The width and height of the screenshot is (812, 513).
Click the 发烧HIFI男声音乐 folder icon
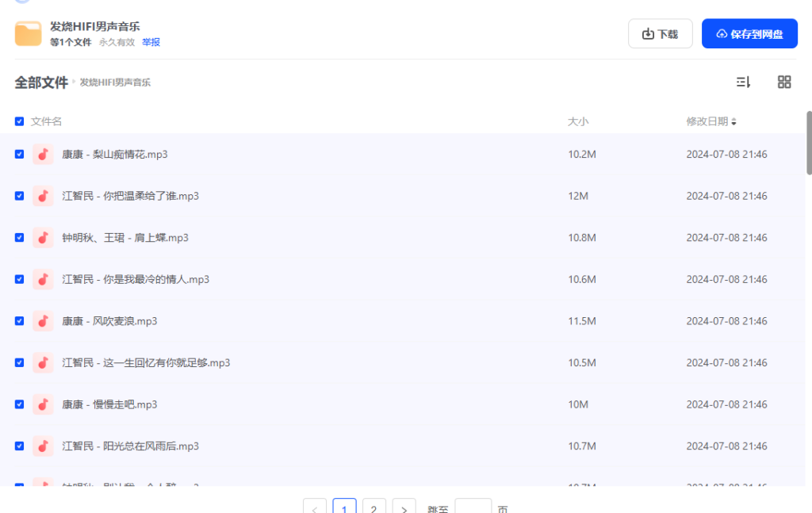[28, 33]
